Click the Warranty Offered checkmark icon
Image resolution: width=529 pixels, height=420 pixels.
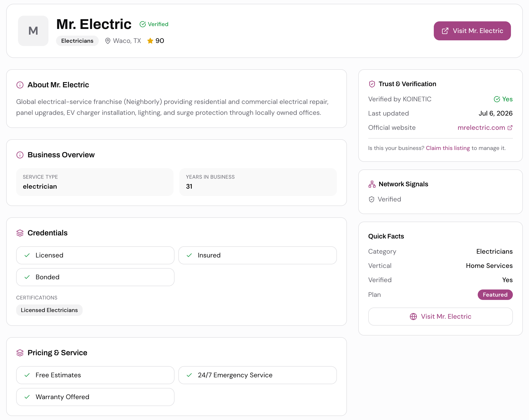pyautogui.click(x=27, y=397)
